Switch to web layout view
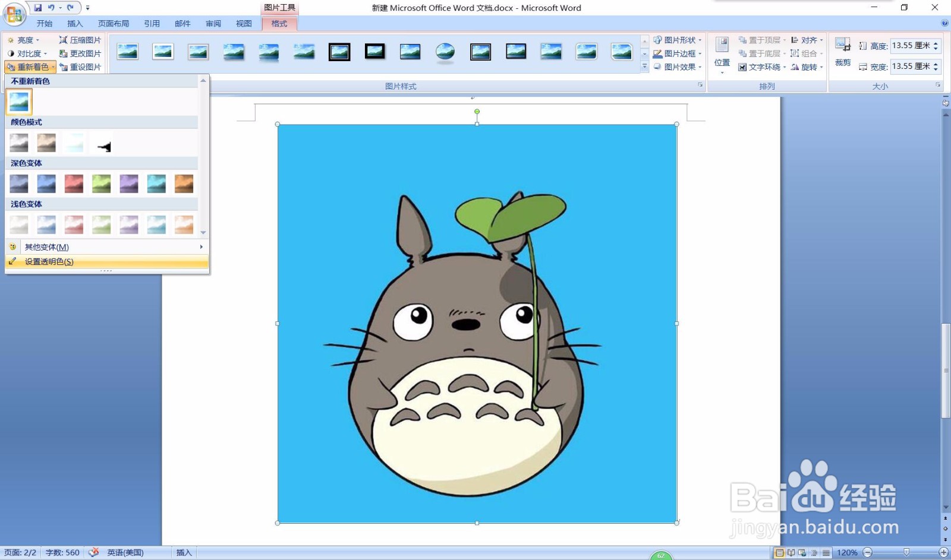The height and width of the screenshot is (560, 951). point(802,553)
